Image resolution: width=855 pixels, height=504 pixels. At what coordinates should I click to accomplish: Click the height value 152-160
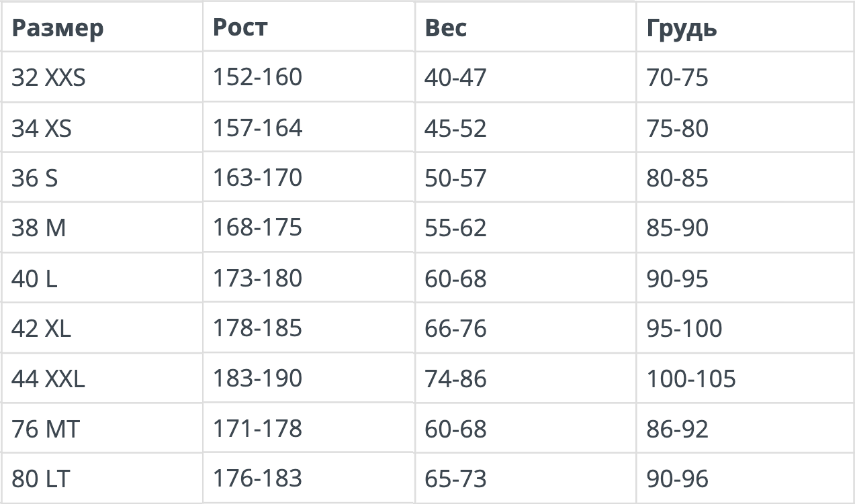pyautogui.click(x=257, y=77)
